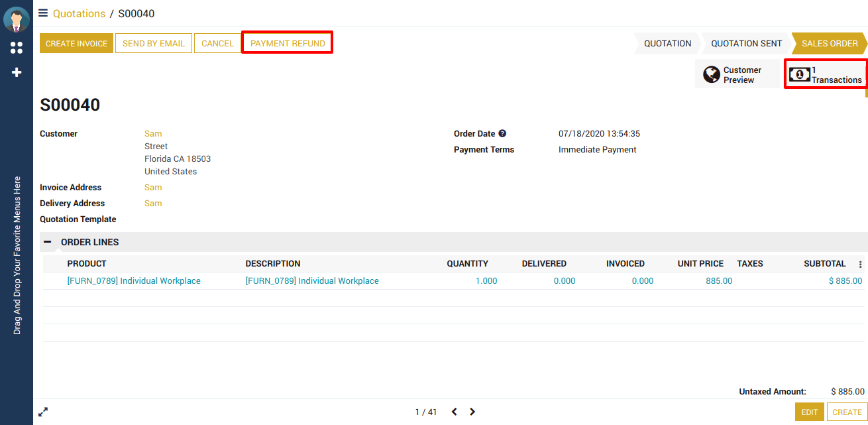Click the user avatar icon
This screenshot has width=868, height=425.
17,19
